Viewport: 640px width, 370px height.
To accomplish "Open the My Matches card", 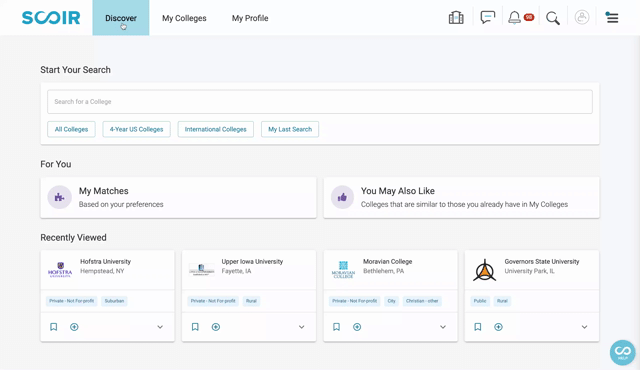I will 178,197.
